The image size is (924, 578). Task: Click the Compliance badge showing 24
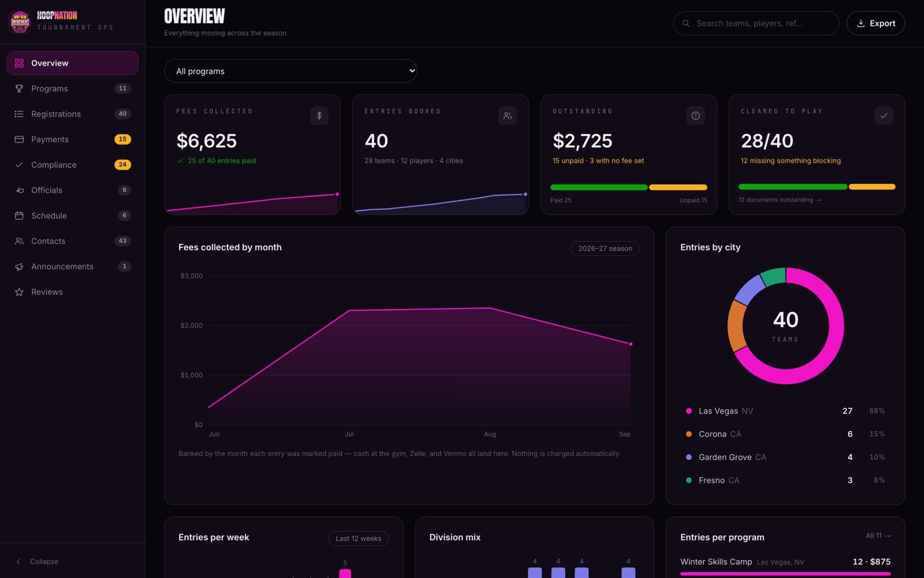[x=122, y=165]
